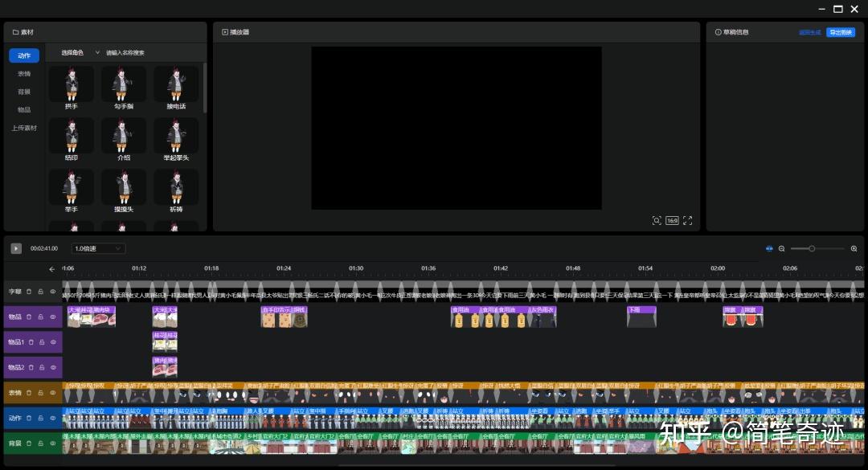Play the timeline with the play button
868x470 pixels.
(x=16, y=248)
